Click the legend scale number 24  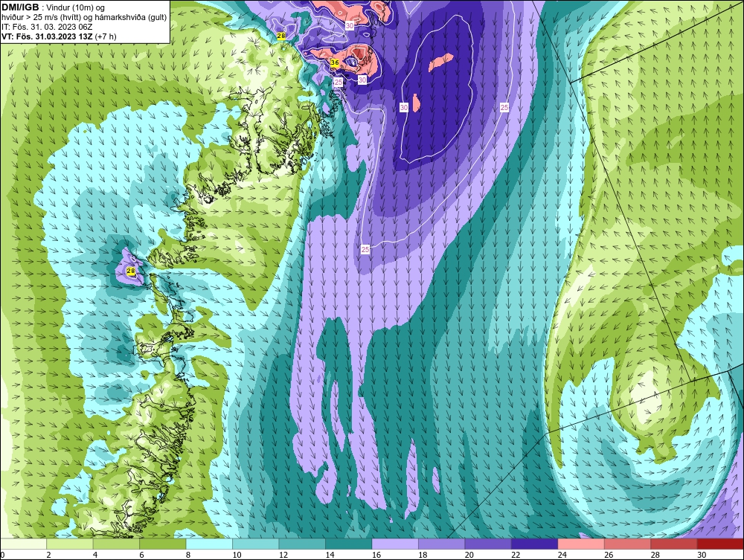[x=562, y=555]
